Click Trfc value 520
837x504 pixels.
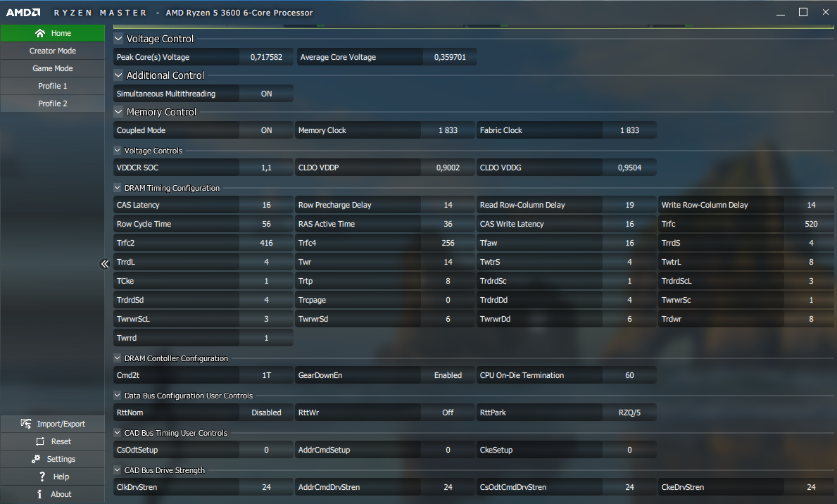811,225
